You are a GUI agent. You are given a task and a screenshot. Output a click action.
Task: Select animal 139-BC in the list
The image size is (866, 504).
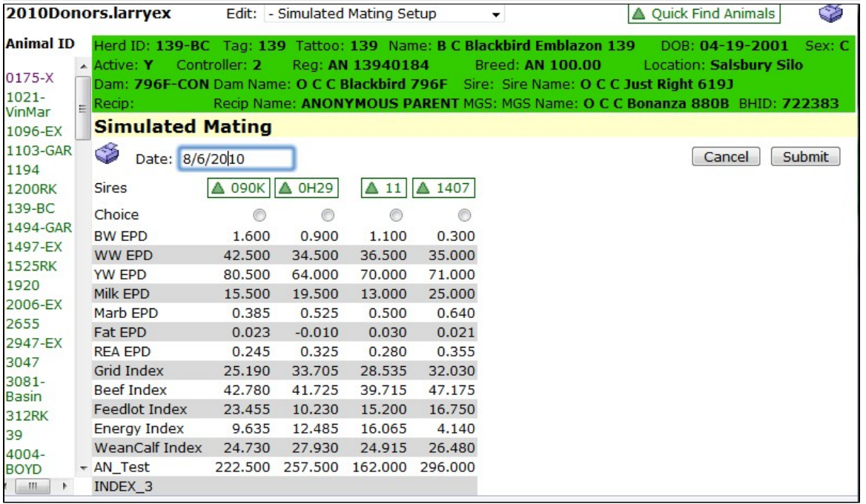[30, 209]
